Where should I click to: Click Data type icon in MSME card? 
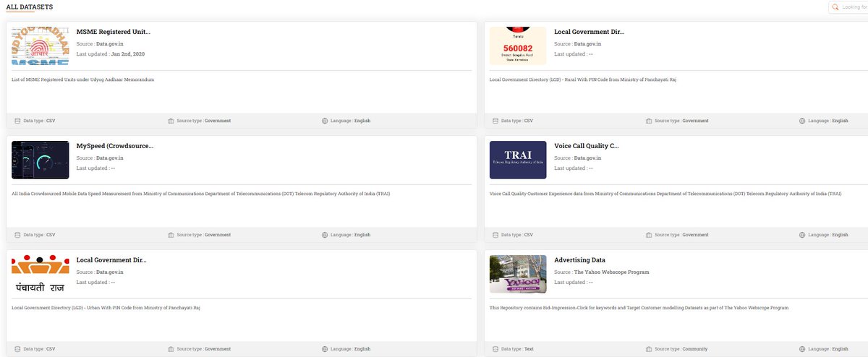click(x=17, y=121)
